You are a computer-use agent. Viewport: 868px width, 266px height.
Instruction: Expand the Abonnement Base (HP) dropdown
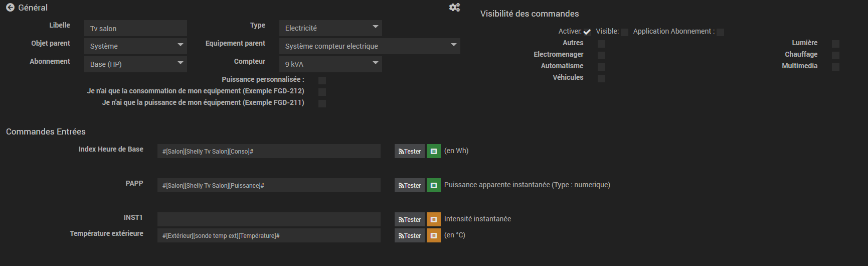click(135, 64)
